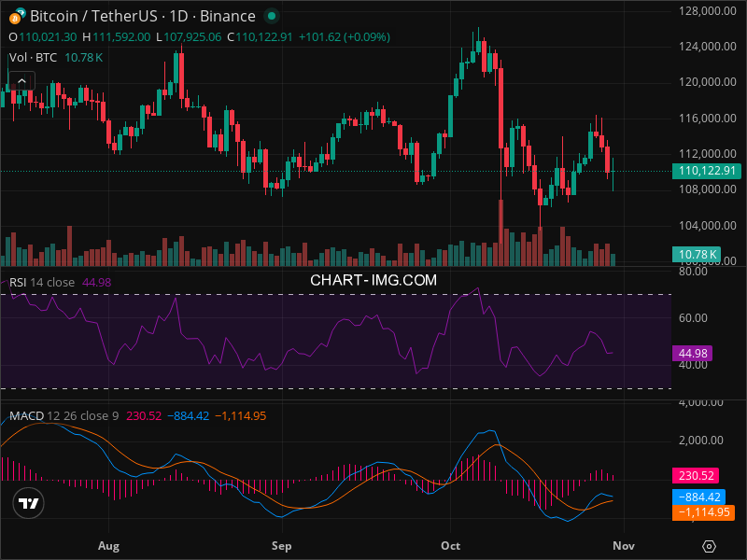Click the Aug label on time axis

(109, 544)
